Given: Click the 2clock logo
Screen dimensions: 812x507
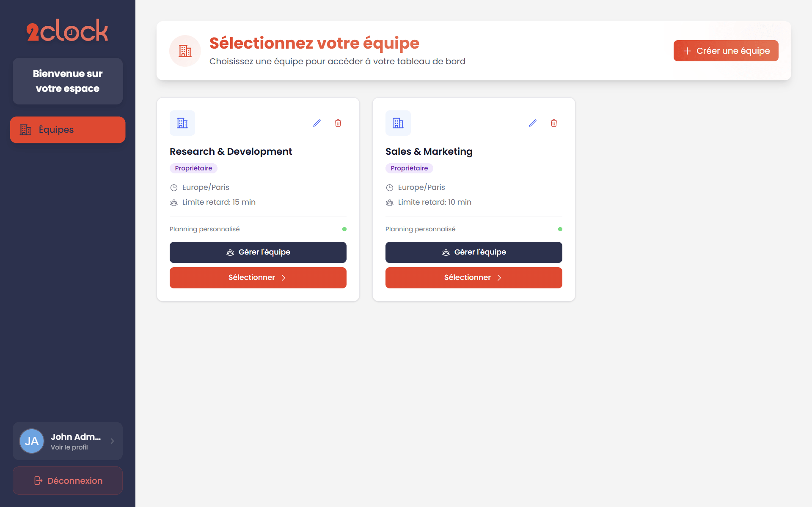Looking at the screenshot, I should tap(68, 31).
